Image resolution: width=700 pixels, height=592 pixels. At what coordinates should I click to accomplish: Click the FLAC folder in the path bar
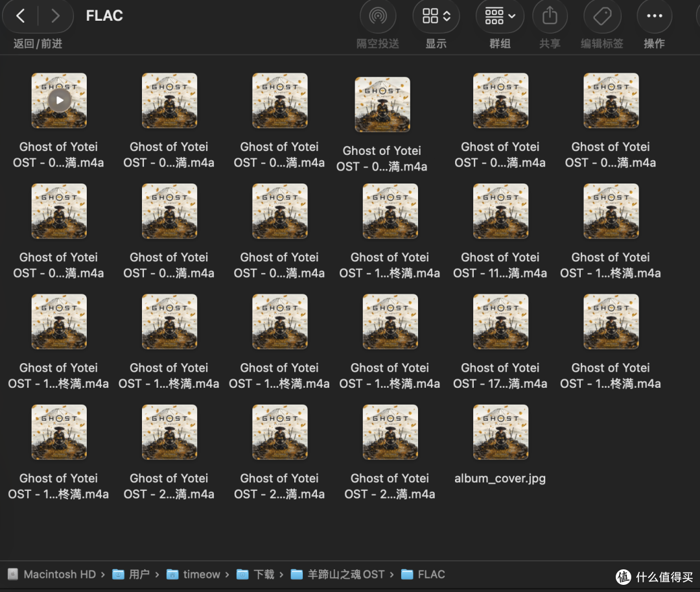pos(423,574)
